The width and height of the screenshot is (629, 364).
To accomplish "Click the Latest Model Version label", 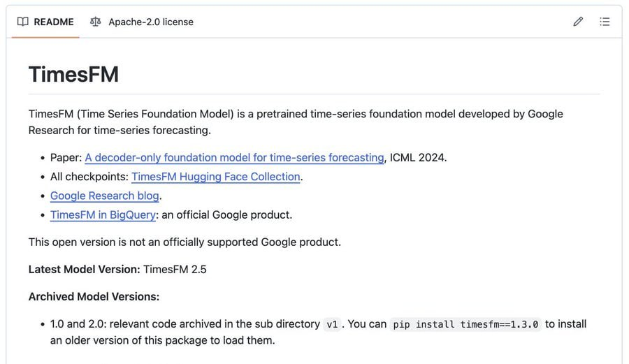I will 85,269.
